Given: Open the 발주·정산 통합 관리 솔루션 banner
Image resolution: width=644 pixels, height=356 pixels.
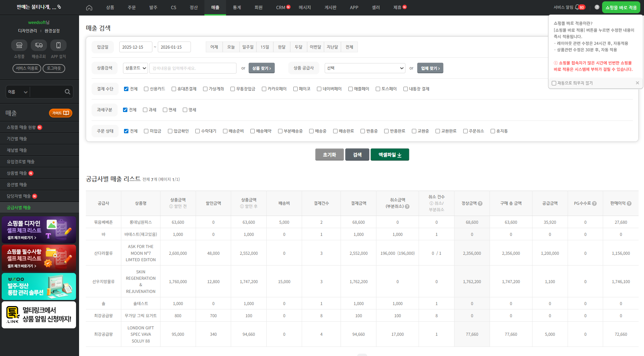Looking at the screenshot, I should point(39,286).
